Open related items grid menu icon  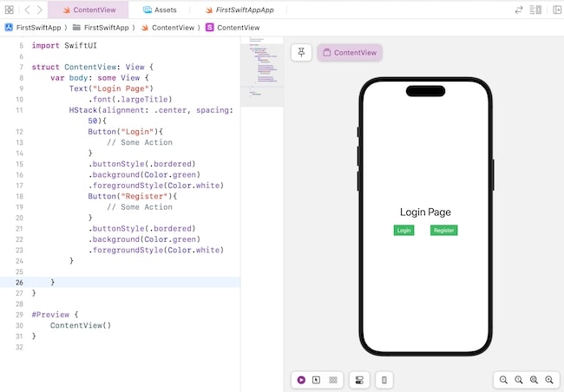(x=10, y=10)
